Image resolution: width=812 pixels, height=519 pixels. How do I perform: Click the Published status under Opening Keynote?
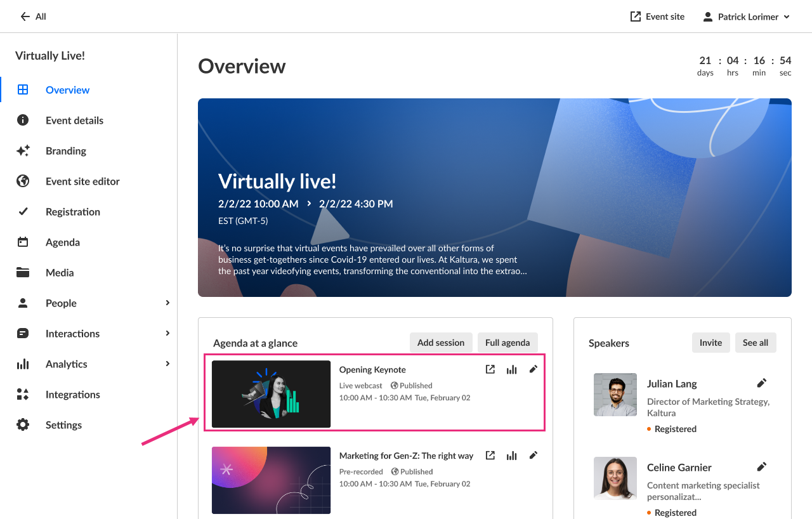[412, 385]
